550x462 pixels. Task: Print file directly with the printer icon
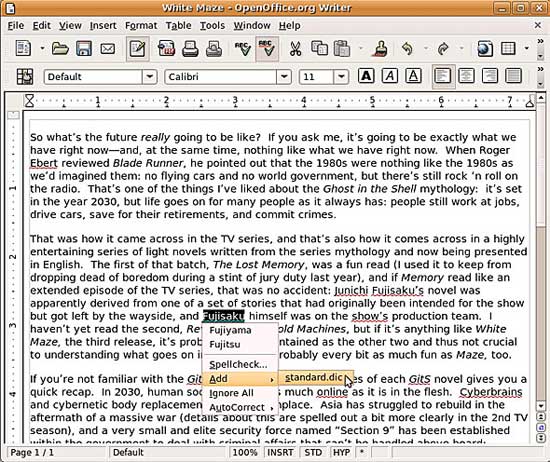pyautogui.click(x=190, y=48)
